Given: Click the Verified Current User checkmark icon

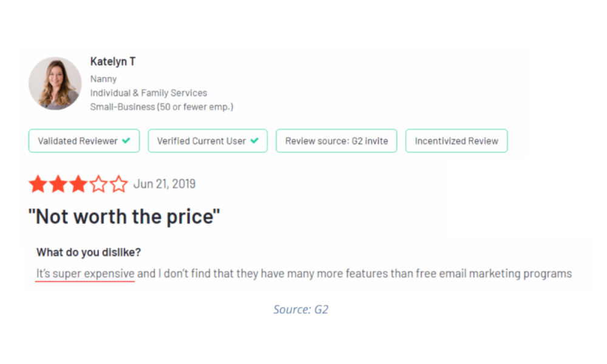Looking at the screenshot, I should click(254, 141).
